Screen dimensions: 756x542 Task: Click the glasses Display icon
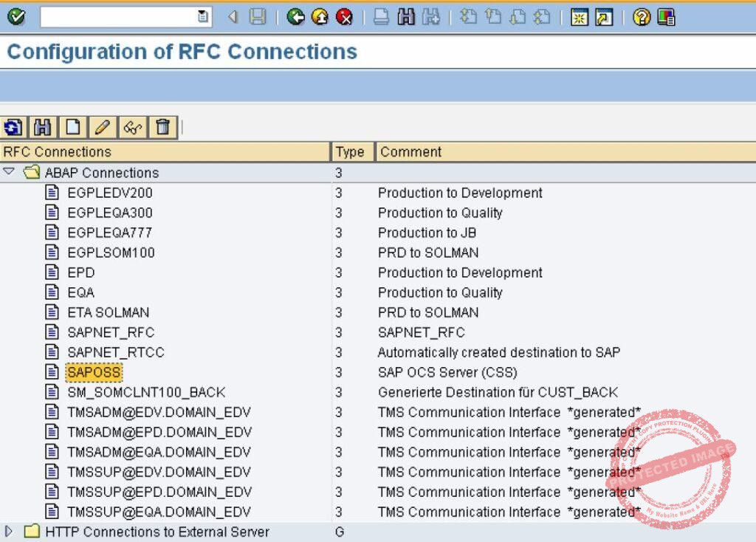pos(133,128)
